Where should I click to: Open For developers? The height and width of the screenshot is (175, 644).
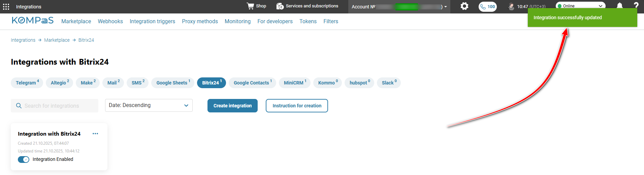[x=275, y=21]
